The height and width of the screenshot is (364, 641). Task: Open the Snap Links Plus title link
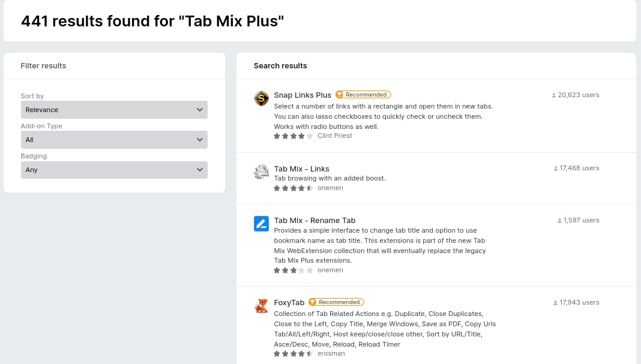tap(302, 95)
